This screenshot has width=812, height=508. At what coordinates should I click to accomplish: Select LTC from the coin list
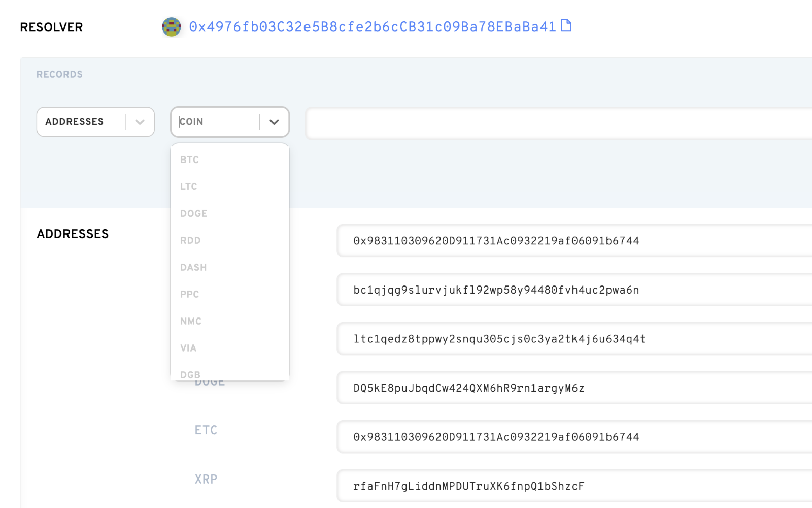230,186
